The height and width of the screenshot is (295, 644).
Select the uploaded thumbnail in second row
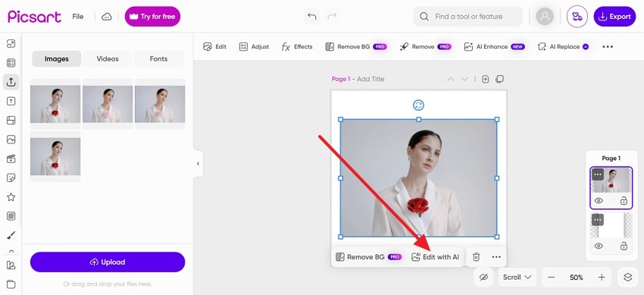click(55, 156)
